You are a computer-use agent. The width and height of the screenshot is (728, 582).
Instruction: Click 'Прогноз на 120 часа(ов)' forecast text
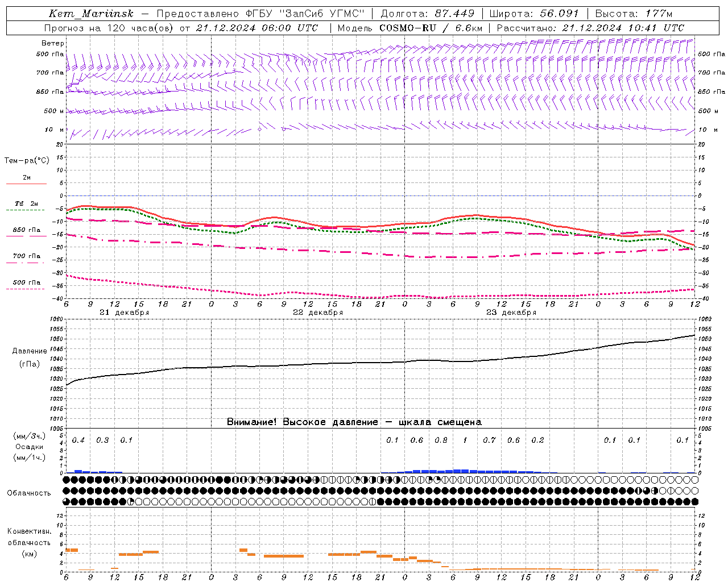click(109, 28)
